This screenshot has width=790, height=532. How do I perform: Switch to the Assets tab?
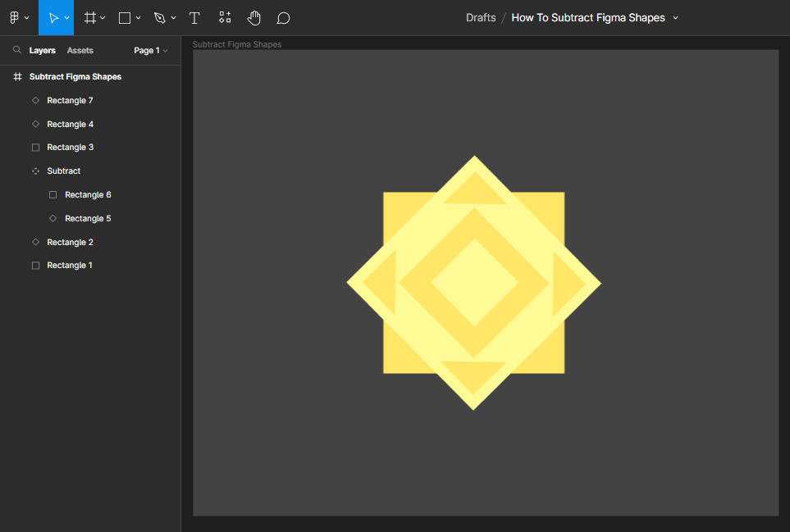[x=80, y=50]
